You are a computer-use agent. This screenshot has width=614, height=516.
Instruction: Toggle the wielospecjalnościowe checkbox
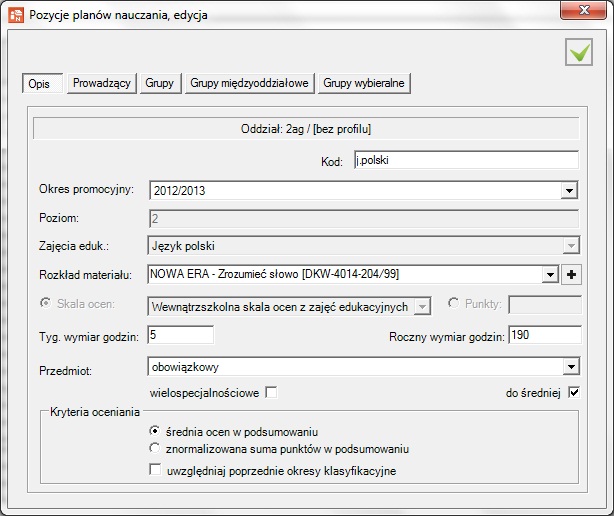(271, 392)
